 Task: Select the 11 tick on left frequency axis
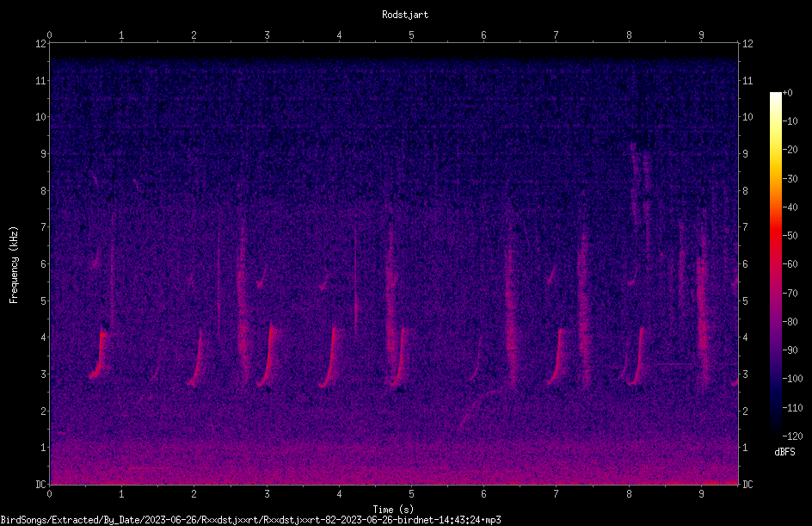[41, 80]
